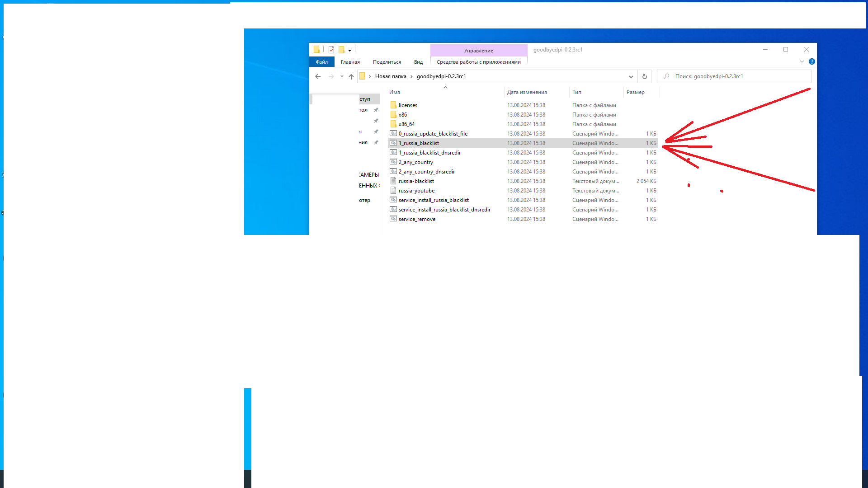
Task: Click the New folder icon in quick access toolbar
Action: pos(342,50)
